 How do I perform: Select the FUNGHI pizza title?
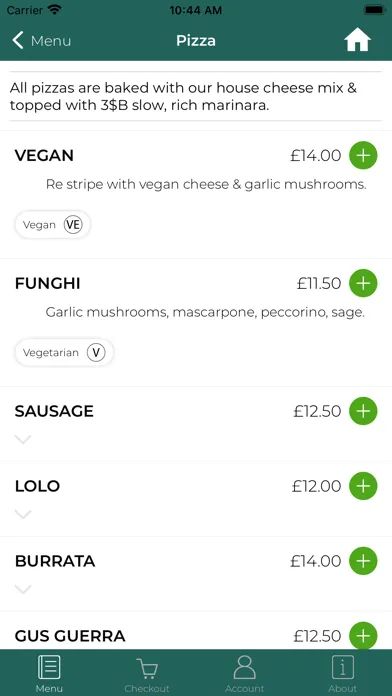48,283
